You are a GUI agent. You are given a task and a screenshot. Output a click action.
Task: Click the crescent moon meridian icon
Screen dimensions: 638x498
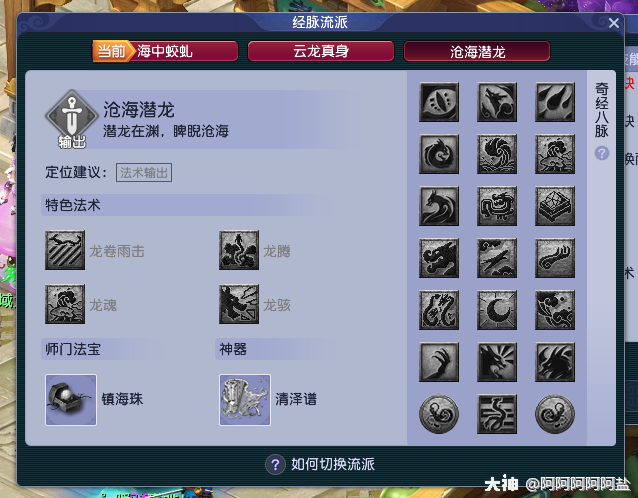(497, 310)
